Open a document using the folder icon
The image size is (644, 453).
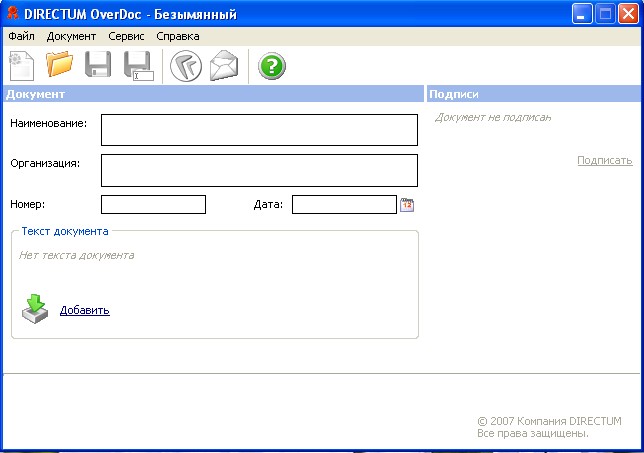[x=60, y=64]
